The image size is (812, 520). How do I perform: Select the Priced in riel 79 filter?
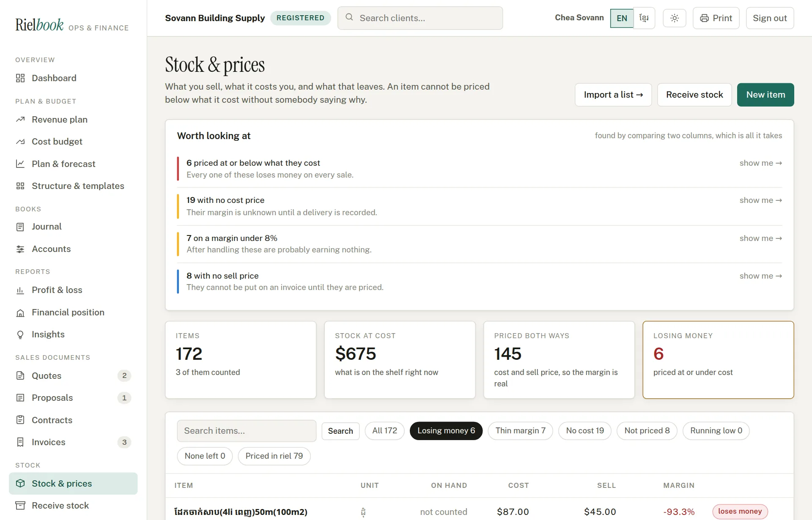(274, 456)
